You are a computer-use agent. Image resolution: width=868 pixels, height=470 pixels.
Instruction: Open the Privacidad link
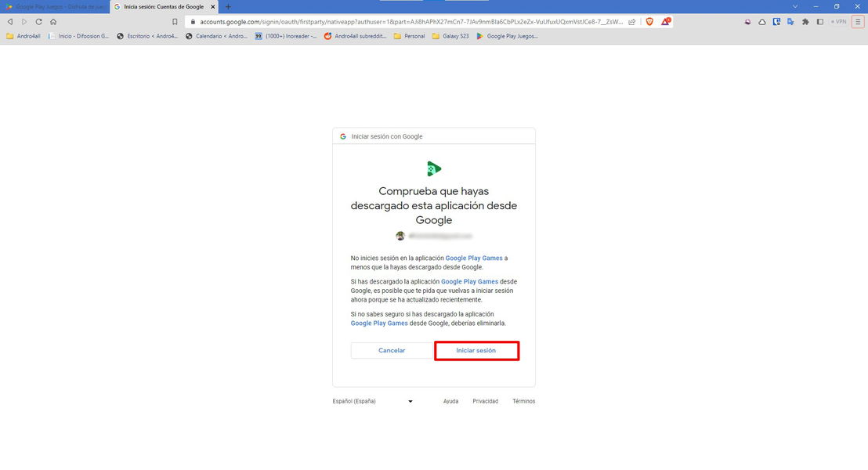[x=486, y=401]
